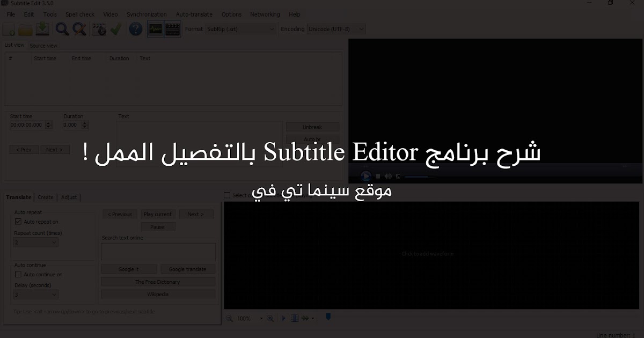Toggle the video player display toolbar icon
644x338 pixels.
[172, 30]
